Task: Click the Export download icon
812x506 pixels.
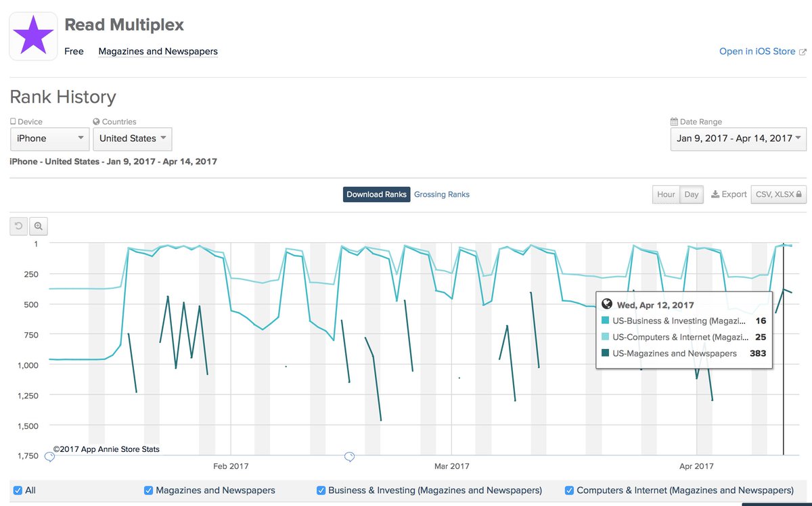Action: coord(715,194)
